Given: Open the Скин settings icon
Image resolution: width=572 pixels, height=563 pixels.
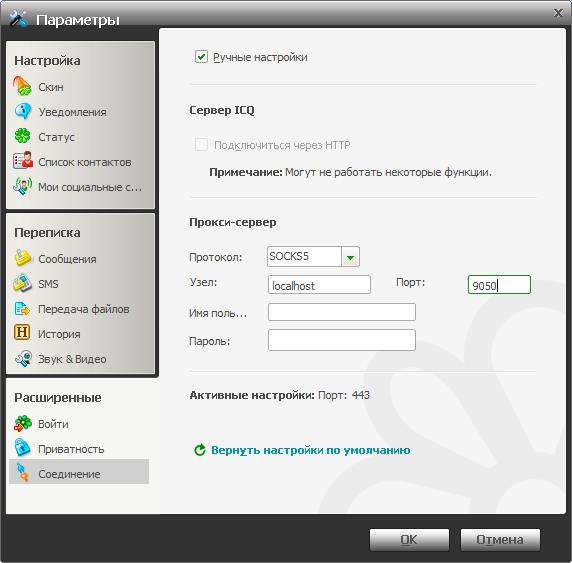Looking at the screenshot, I should 22,86.
